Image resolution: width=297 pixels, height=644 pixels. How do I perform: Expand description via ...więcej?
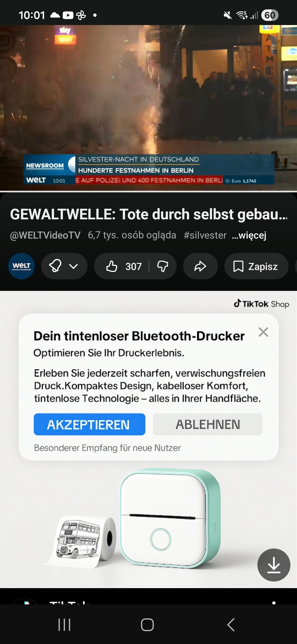click(249, 235)
